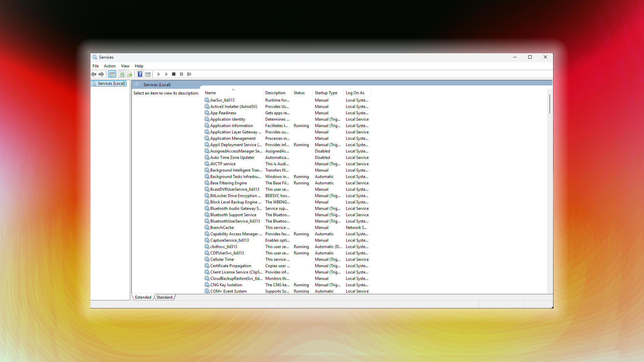Select the Capability Access Manager service row
This screenshot has height=362, width=644.
tap(236, 234)
